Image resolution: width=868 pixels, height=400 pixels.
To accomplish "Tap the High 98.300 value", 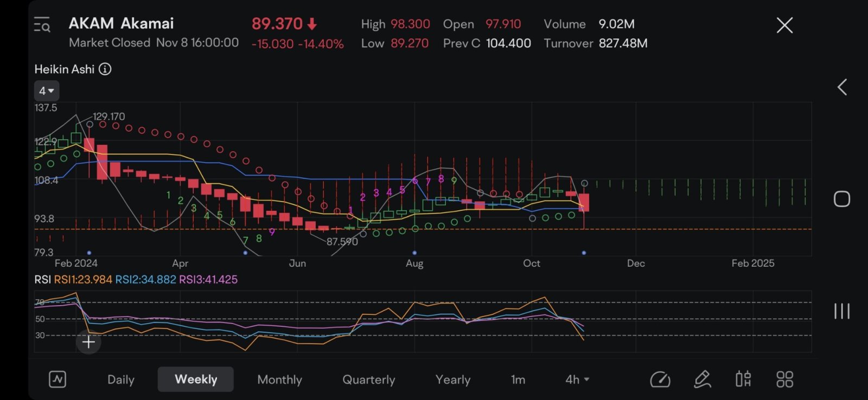I will click(x=410, y=24).
